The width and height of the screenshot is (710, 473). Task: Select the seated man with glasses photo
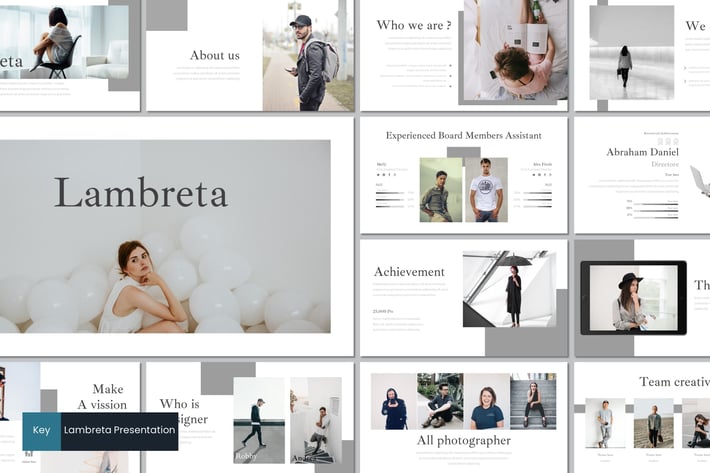(x=440, y=401)
